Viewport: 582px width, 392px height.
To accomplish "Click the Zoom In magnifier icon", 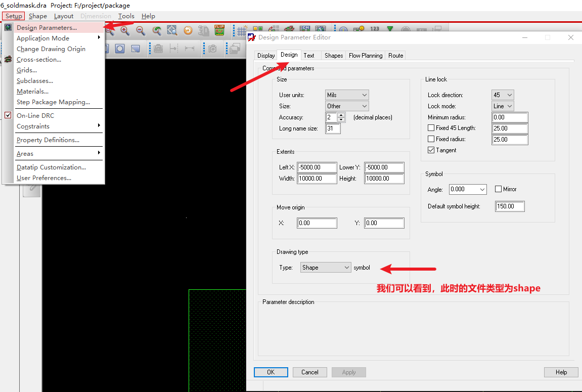I will (124, 30).
